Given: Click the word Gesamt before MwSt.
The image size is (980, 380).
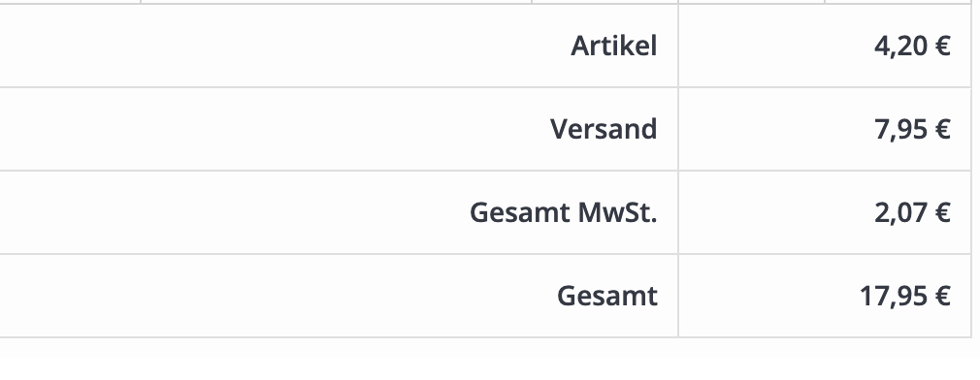Looking at the screenshot, I should tap(520, 212).
